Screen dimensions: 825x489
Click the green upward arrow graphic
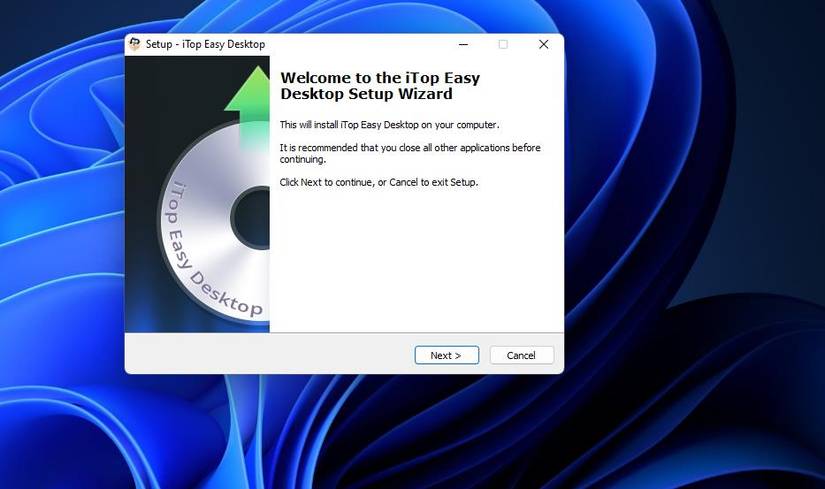pyautogui.click(x=248, y=103)
